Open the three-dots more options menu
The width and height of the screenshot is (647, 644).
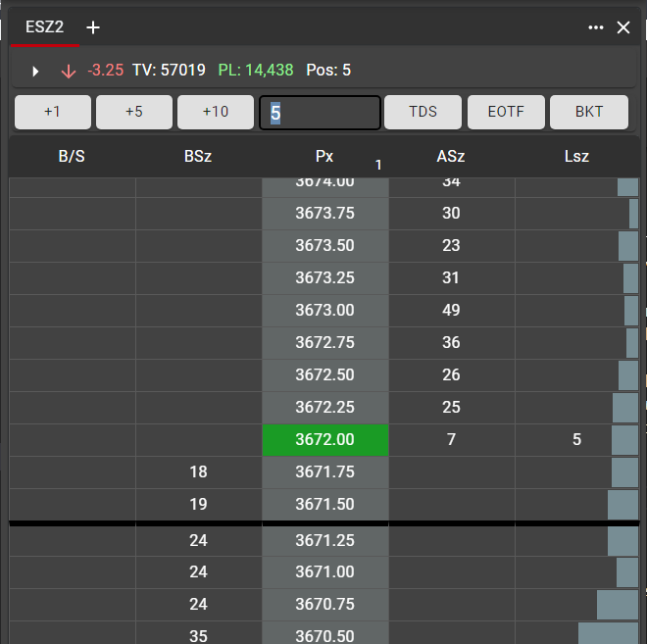click(x=596, y=27)
